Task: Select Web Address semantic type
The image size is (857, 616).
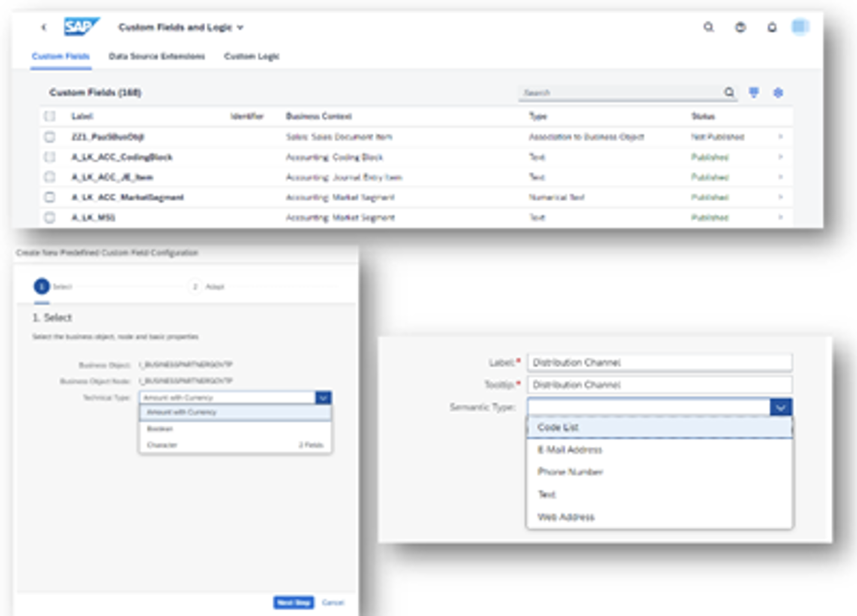Action: [659, 517]
